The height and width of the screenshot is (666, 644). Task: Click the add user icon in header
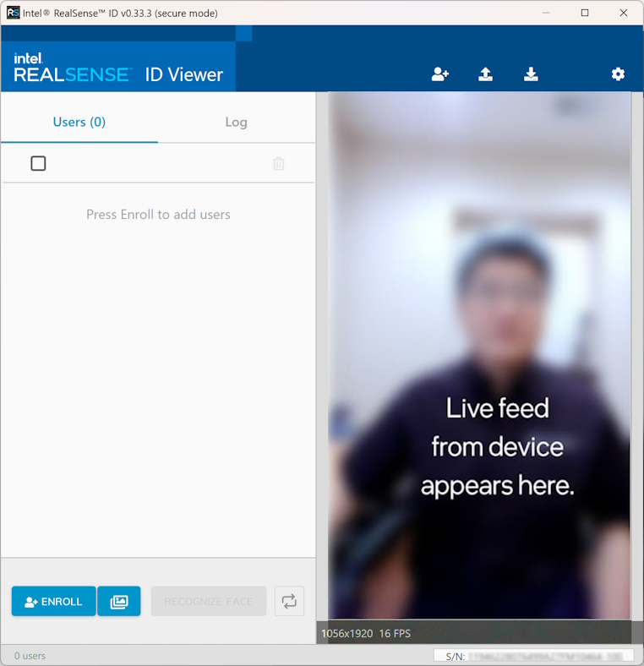[x=439, y=74]
